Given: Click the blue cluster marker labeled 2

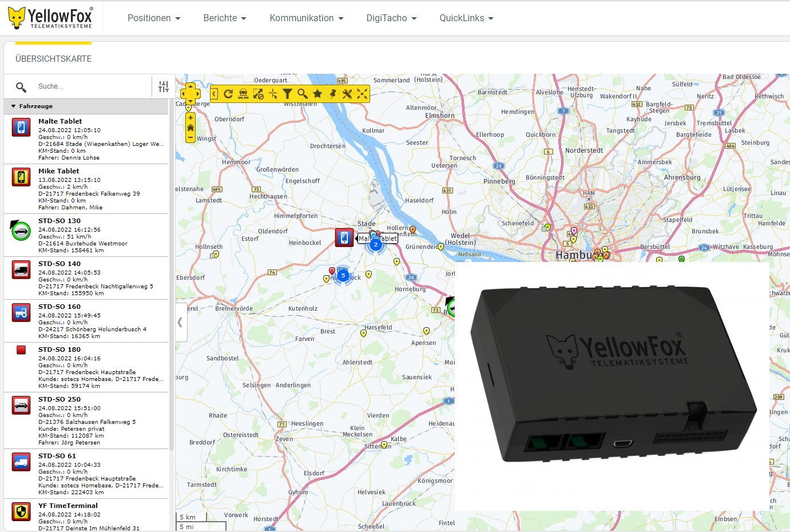Looking at the screenshot, I should click(x=375, y=245).
